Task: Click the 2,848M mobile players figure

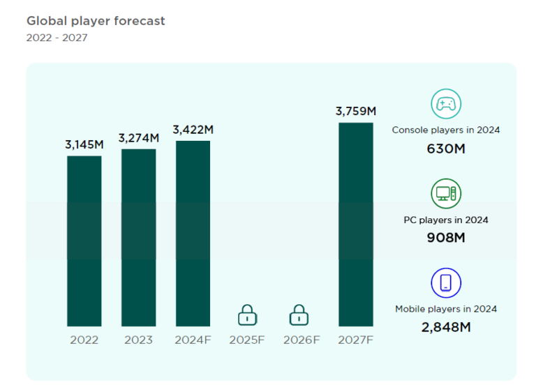Action: (x=445, y=326)
